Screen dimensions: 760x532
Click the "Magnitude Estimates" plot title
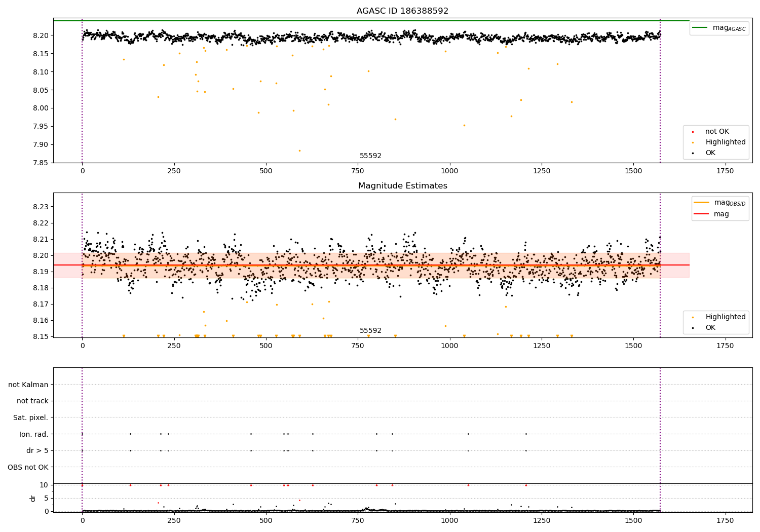[x=402, y=186]
